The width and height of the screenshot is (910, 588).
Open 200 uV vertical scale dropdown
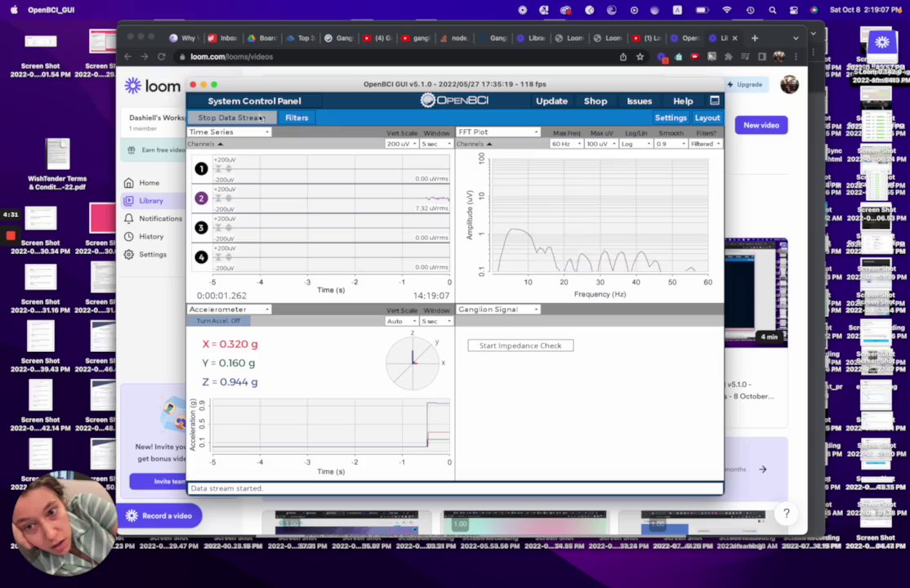point(402,144)
